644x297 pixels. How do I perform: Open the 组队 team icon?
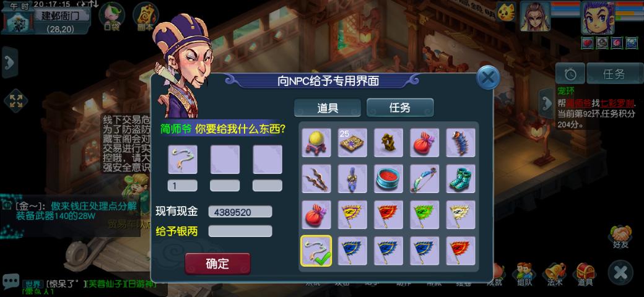tap(524, 274)
